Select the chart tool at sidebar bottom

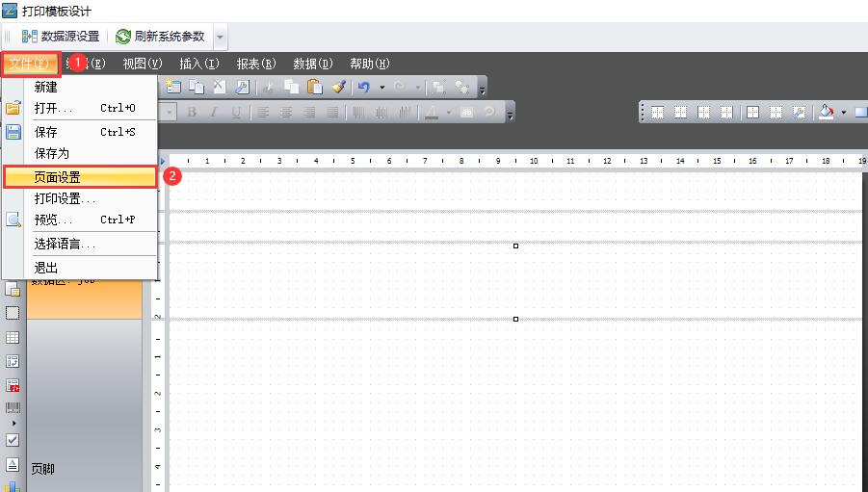[x=13, y=486]
